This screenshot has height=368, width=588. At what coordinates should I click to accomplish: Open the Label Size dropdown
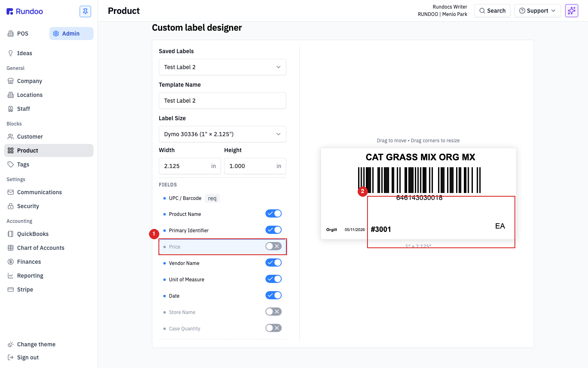(x=223, y=134)
